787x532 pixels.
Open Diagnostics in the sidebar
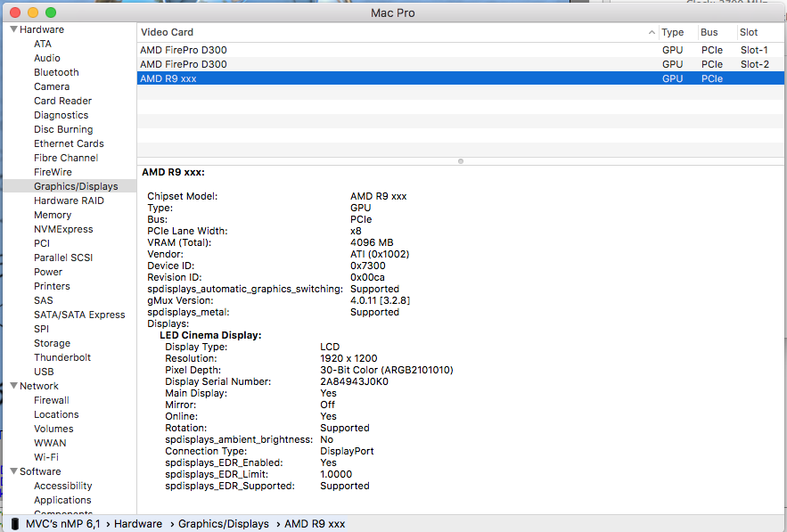61,115
